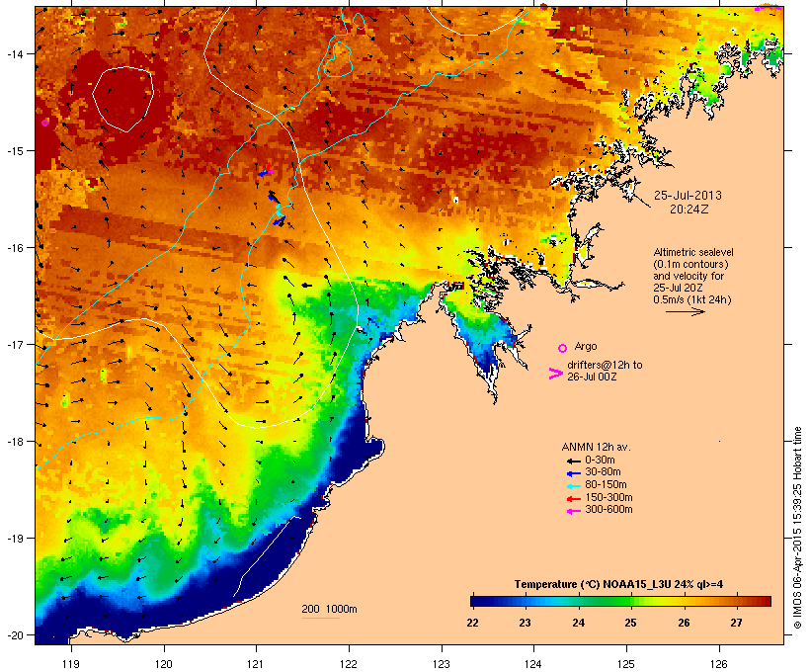Click the 'Argo' legend label

[586, 346]
